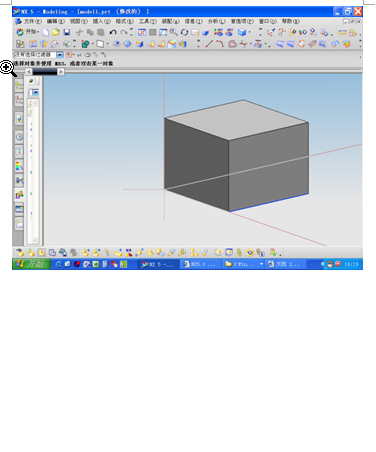Switch to the 文档 2 taskbar button

[x=285, y=264]
